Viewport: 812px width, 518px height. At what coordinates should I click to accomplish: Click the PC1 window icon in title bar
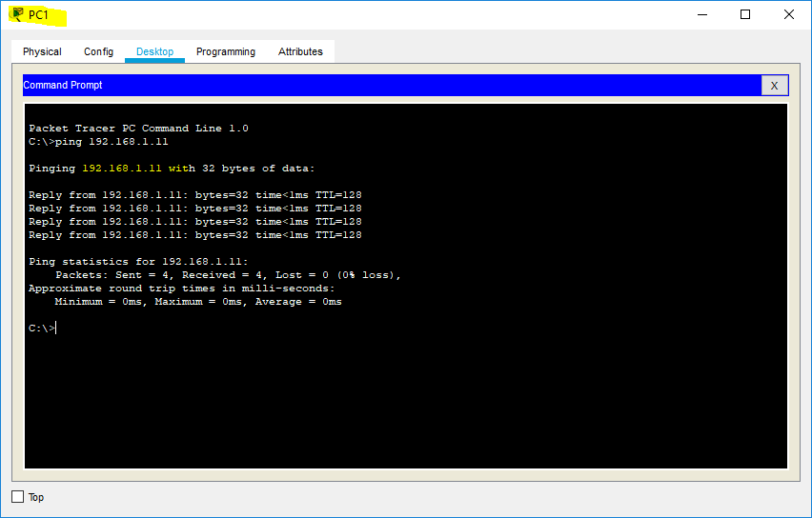pyautogui.click(x=18, y=14)
